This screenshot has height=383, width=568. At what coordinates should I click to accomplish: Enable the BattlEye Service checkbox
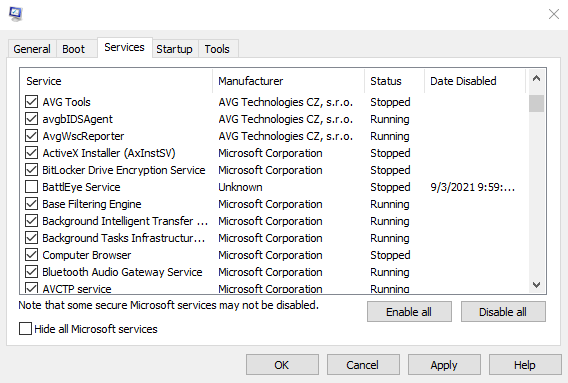(x=32, y=187)
